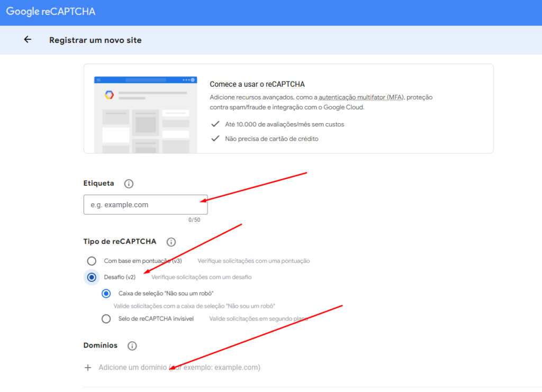The height and width of the screenshot is (392, 542).
Task: Click the Etiqueta input field
Action: click(145, 205)
